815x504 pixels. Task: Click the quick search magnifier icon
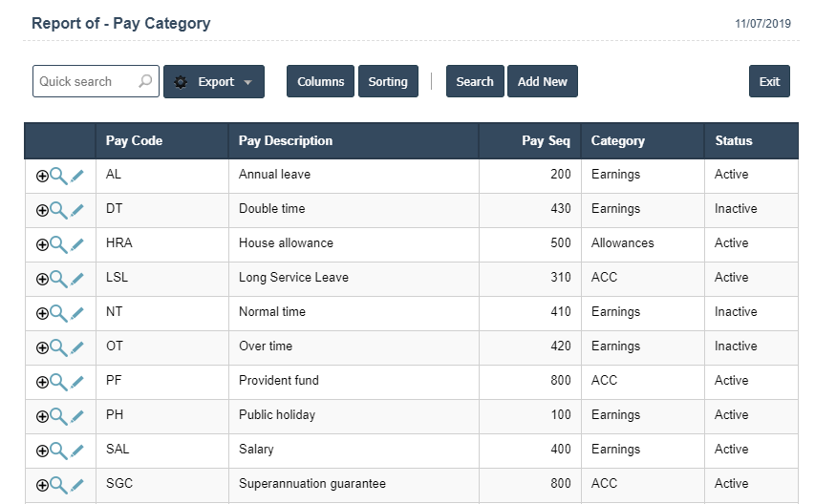[x=145, y=82]
